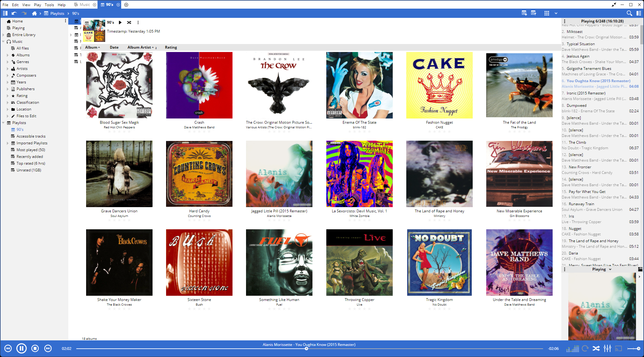
Task: Adjust the volume slider
Action: pyautogui.click(x=634, y=348)
